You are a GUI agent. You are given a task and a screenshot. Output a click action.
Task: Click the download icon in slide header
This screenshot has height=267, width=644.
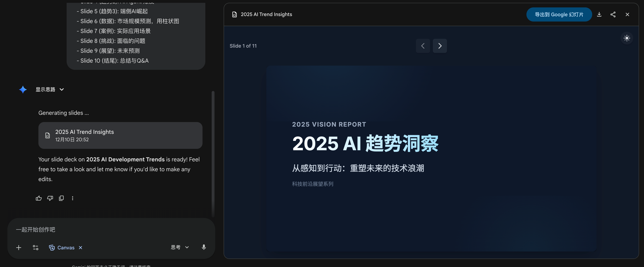pos(599,14)
